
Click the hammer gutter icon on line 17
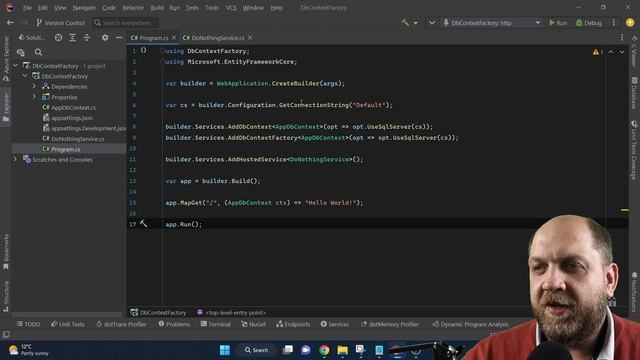144,223
